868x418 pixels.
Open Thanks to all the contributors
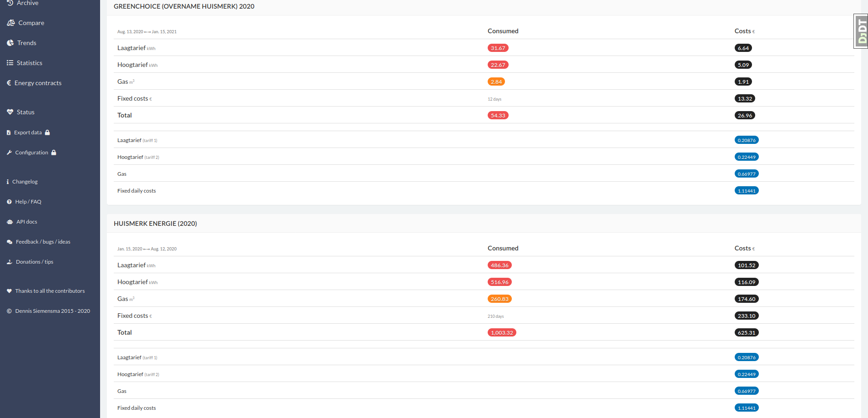pyautogui.click(x=50, y=291)
